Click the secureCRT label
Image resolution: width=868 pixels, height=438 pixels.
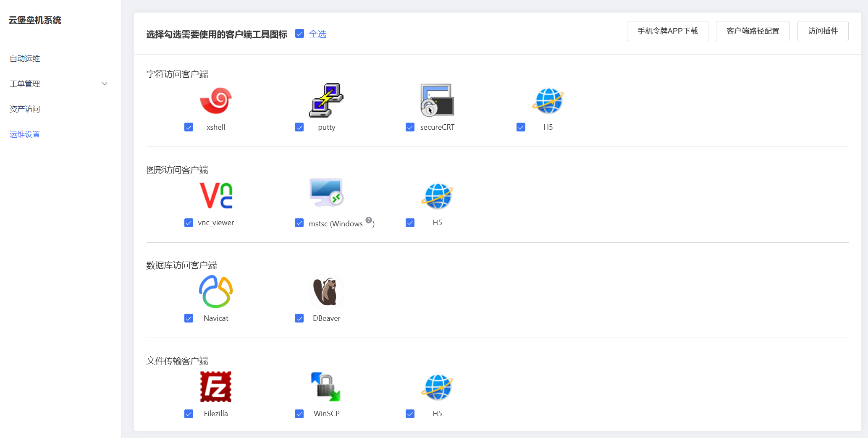(x=437, y=127)
